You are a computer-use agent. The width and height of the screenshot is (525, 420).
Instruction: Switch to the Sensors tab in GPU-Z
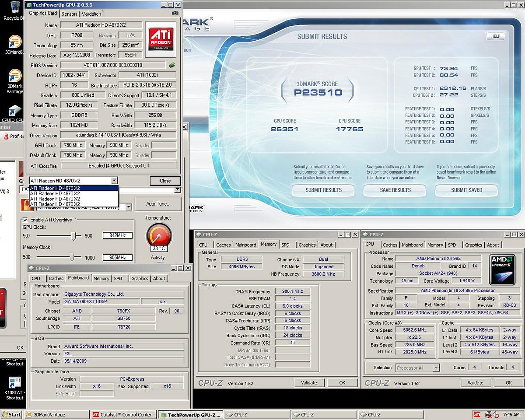point(70,14)
